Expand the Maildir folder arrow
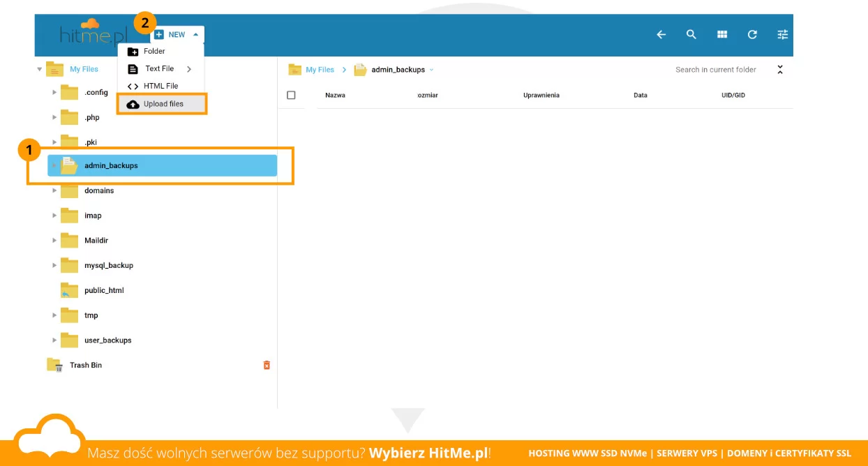 [x=54, y=240]
